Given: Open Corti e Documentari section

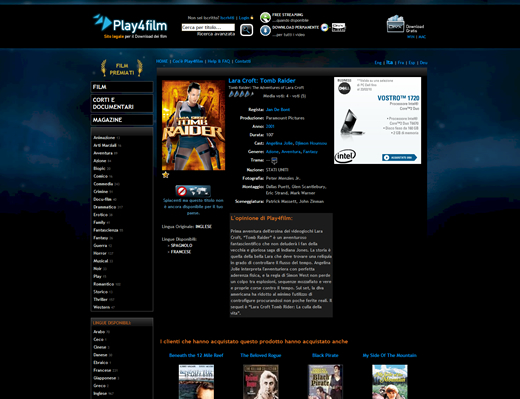Looking at the screenshot, I should [122, 103].
